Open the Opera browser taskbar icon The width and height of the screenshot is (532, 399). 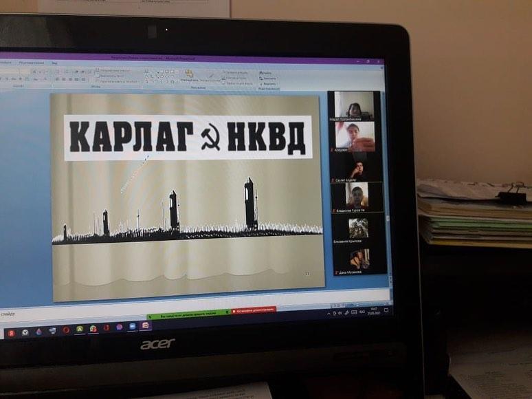pyautogui.click(x=66, y=330)
